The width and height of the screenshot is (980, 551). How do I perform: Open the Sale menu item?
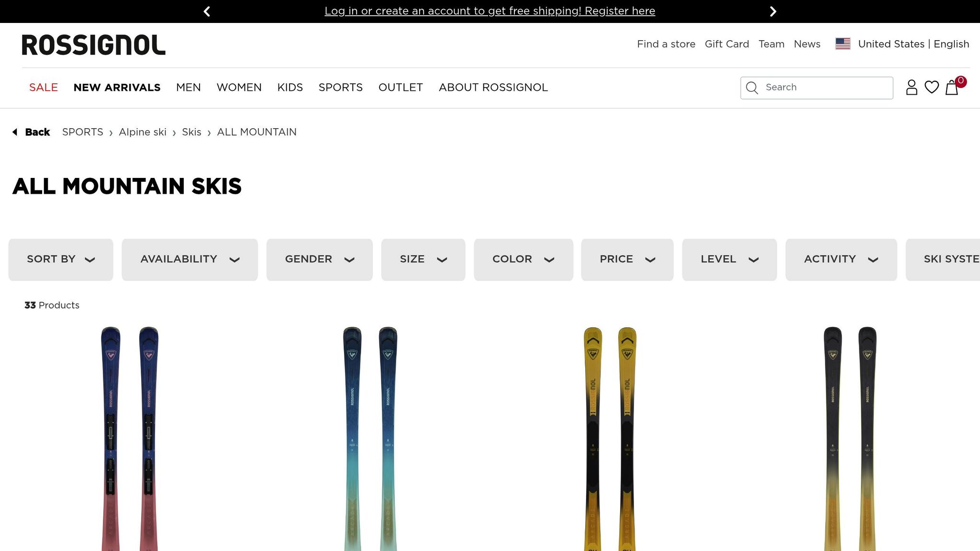[44, 88]
